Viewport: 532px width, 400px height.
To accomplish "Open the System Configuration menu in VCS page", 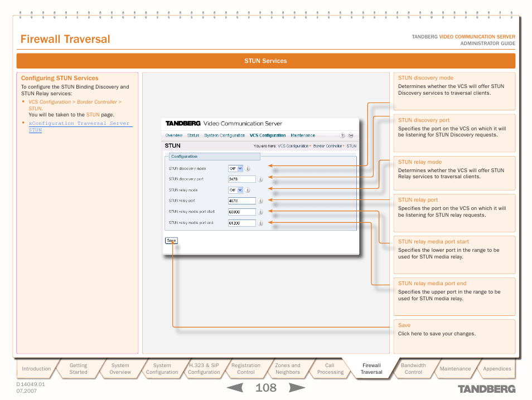I will click(x=224, y=135).
